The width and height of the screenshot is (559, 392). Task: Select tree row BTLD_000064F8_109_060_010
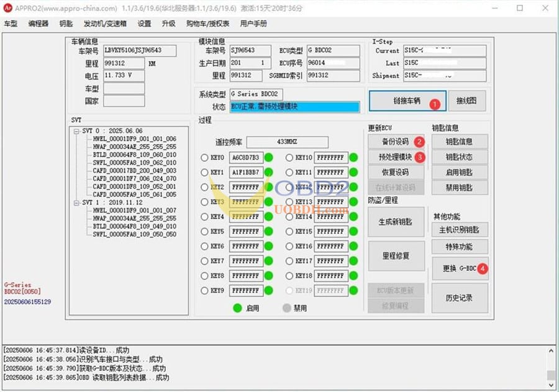[x=134, y=155]
